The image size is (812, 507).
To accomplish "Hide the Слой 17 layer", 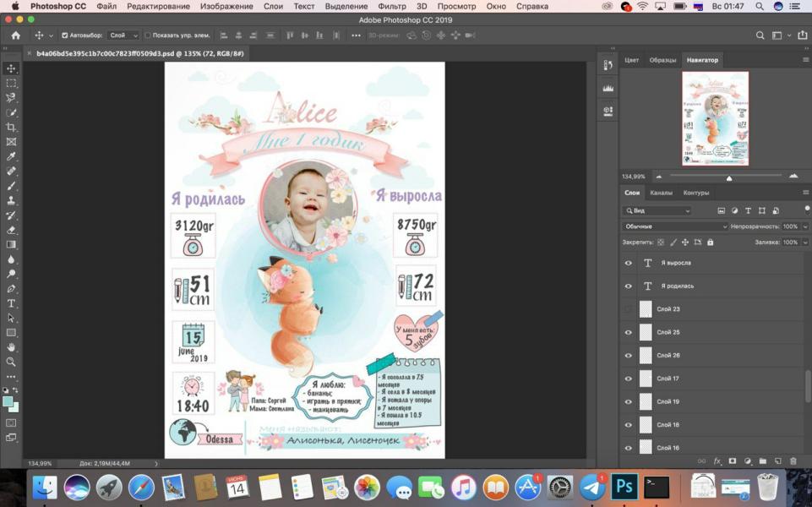I will pos(628,379).
